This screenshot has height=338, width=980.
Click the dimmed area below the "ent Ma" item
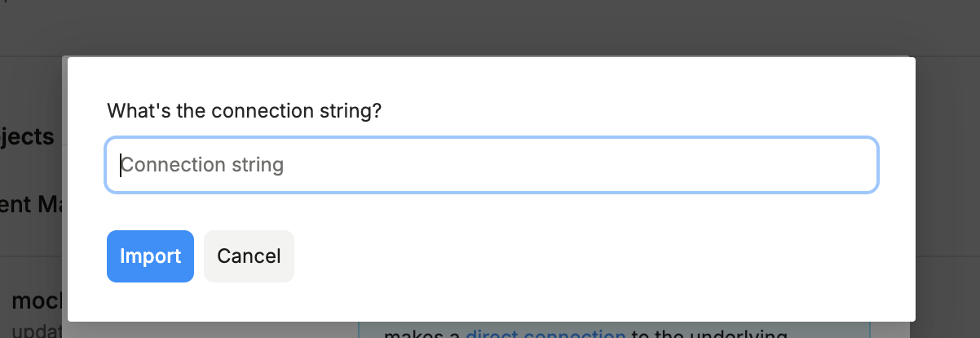point(33,237)
